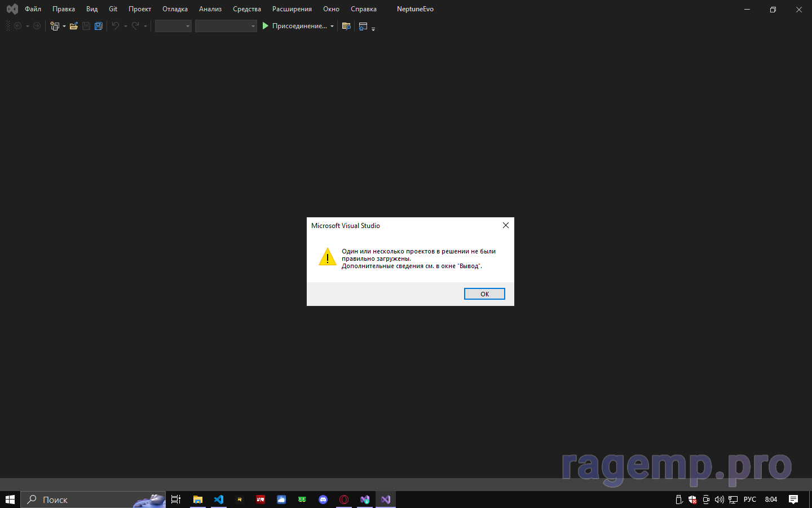Open the Расширения menu
This screenshot has height=508, width=812.
[292, 9]
